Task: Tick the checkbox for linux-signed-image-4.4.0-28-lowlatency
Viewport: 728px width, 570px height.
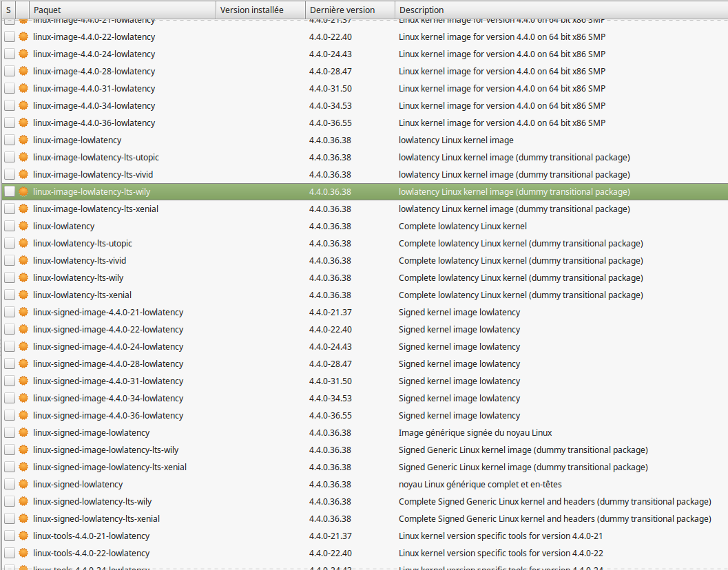Action: click(9, 364)
